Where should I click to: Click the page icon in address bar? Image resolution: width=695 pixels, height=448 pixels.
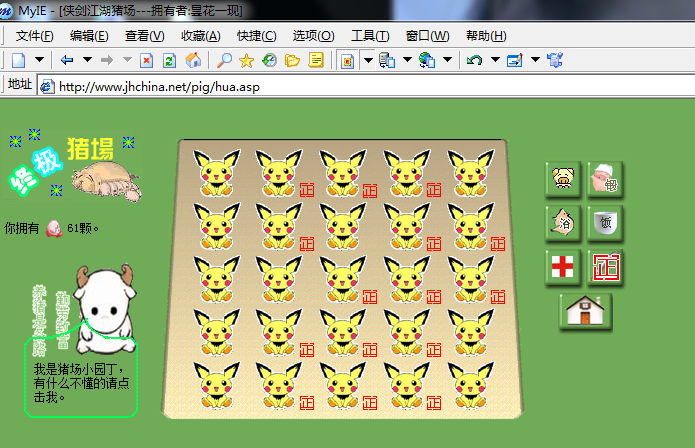pyautogui.click(x=47, y=86)
